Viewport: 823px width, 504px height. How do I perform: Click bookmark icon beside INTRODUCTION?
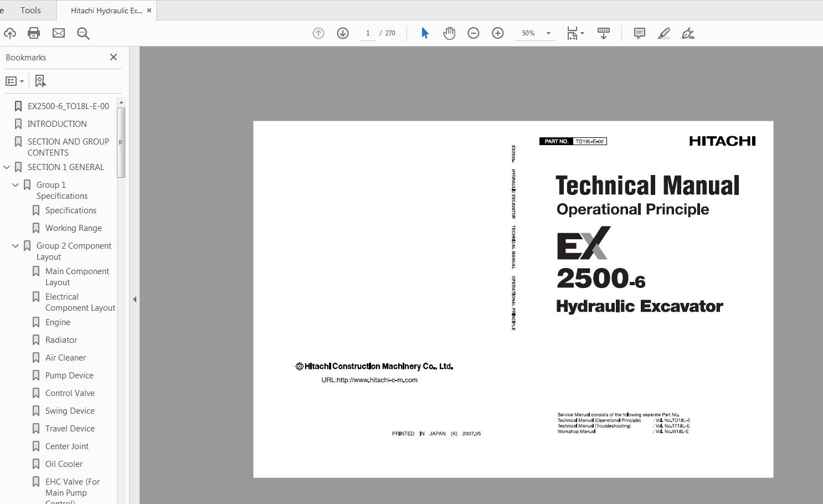18,124
